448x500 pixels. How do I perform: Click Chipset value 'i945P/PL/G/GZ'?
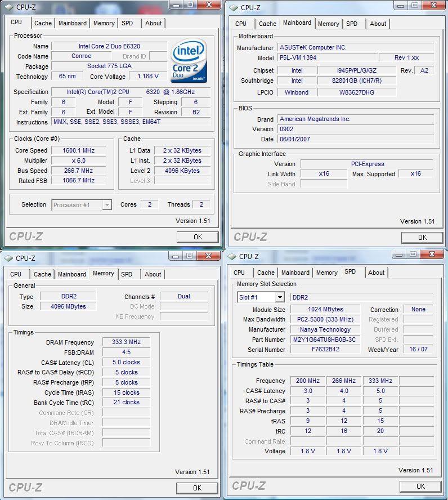pos(357,70)
